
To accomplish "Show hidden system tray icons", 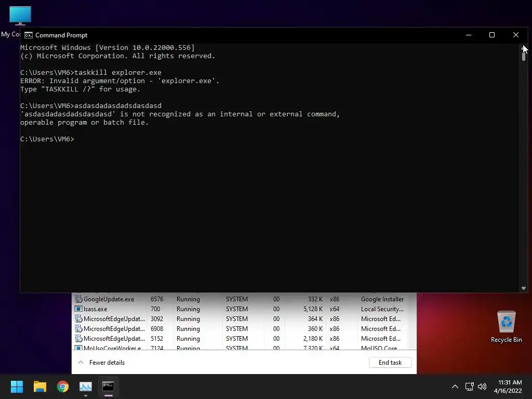I will [x=455, y=387].
